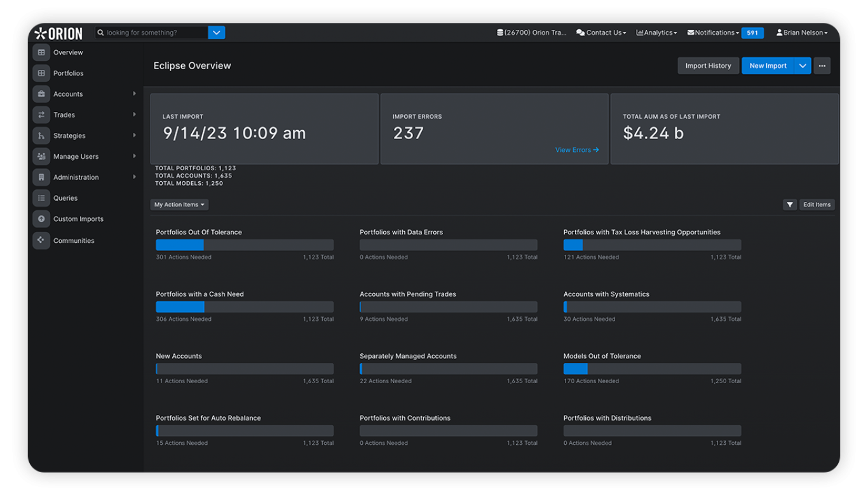Open the Analytics menu

pyautogui.click(x=657, y=32)
